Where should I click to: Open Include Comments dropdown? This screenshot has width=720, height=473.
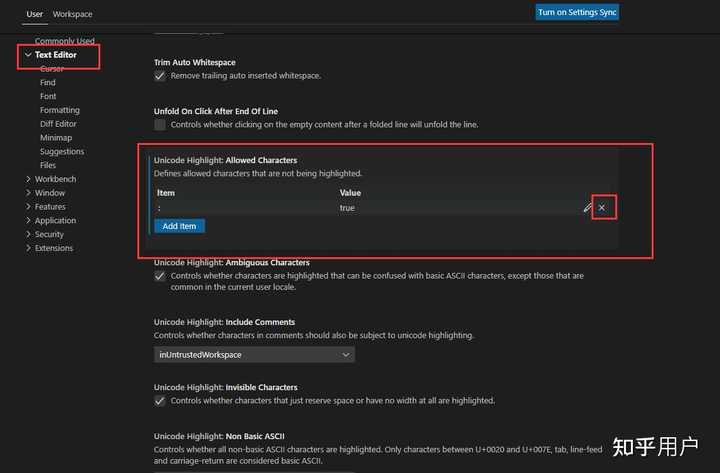[254, 355]
